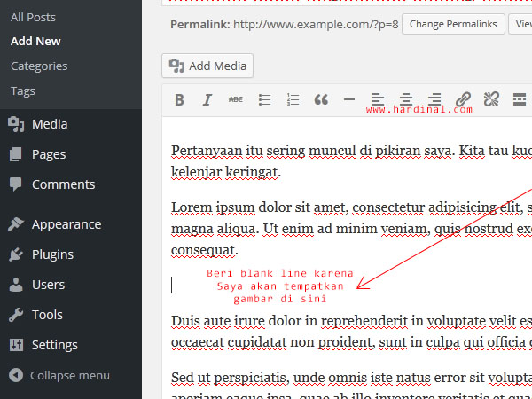Click the Comments speech bubble icon
532x399 pixels.
coord(16,184)
